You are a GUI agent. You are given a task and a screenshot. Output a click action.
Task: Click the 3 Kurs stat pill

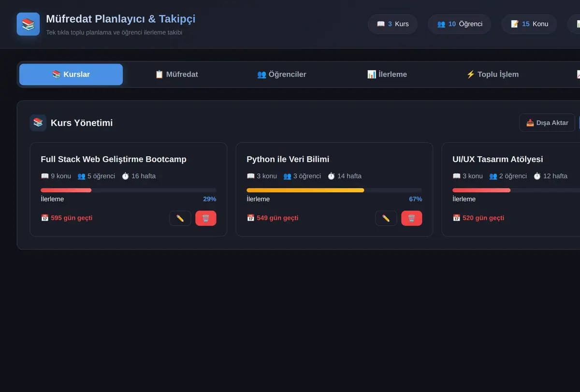point(392,24)
